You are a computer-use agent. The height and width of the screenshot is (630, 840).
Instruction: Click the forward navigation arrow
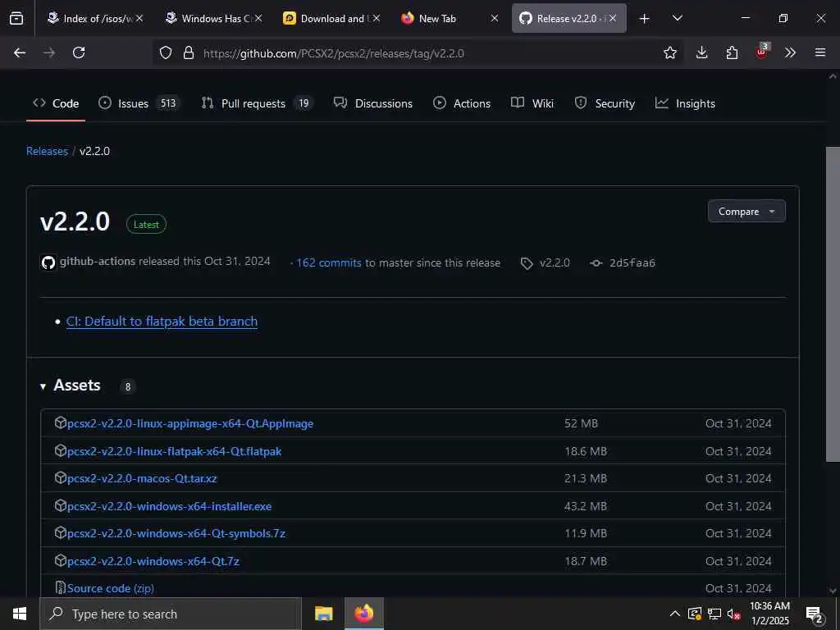pos(49,52)
